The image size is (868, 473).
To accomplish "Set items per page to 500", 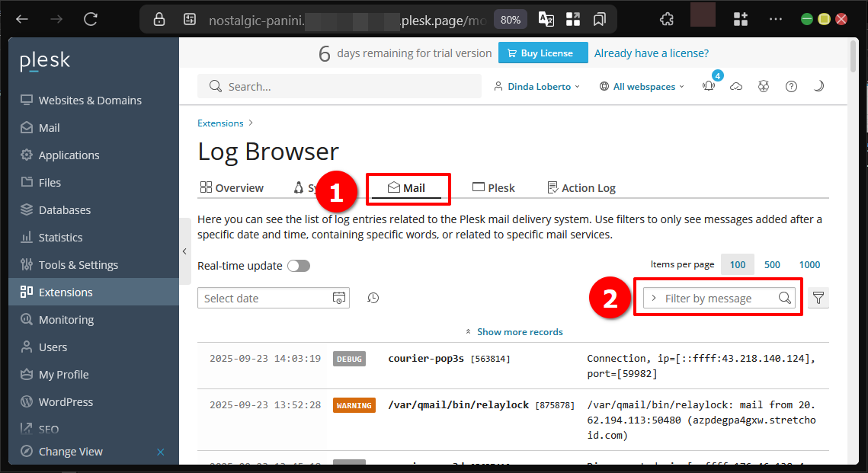I will (x=772, y=264).
